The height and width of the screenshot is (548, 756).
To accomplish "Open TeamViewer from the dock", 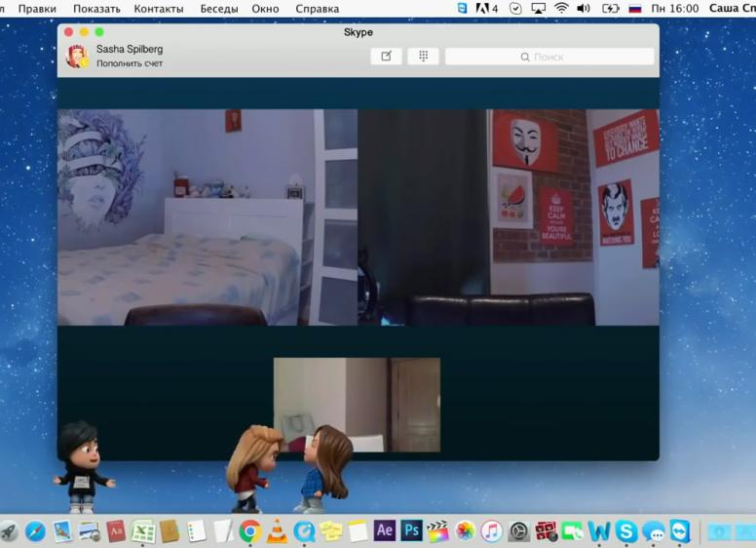I will coord(679,530).
